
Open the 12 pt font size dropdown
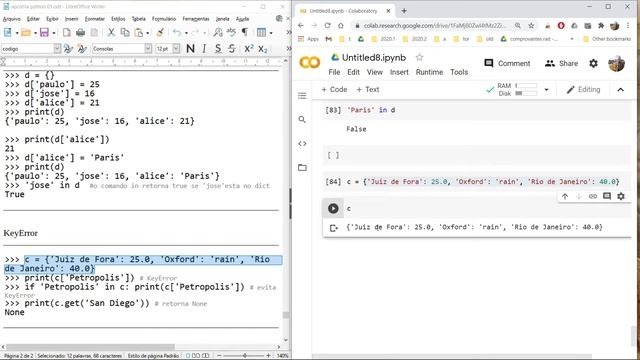[176, 49]
